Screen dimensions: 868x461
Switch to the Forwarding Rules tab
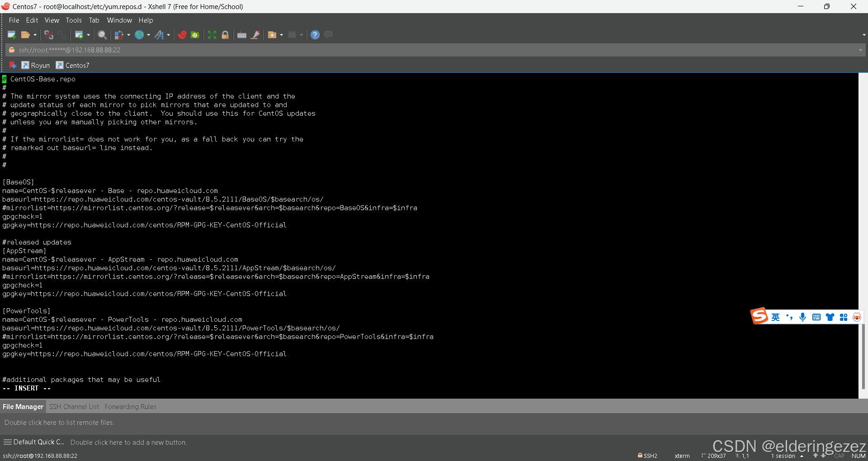(131, 407)
